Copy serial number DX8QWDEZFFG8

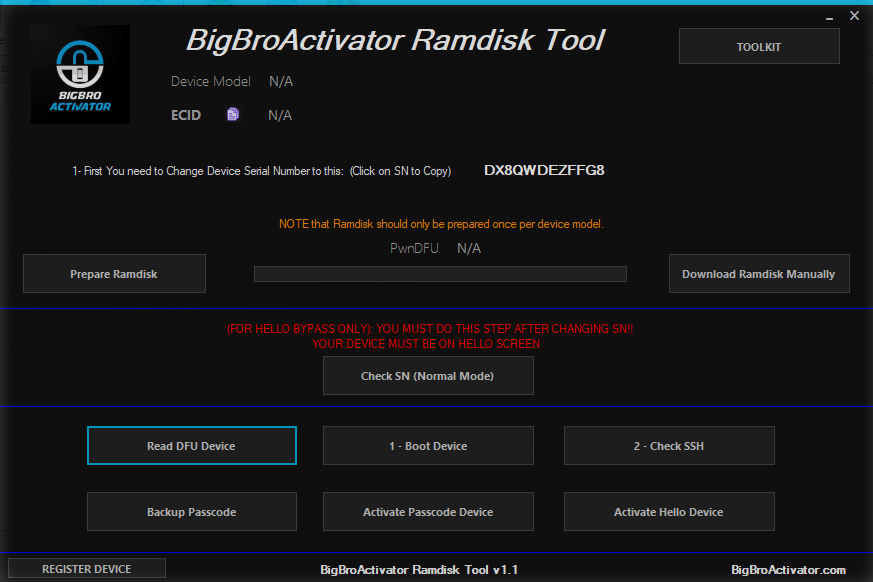tap(543, 170)
